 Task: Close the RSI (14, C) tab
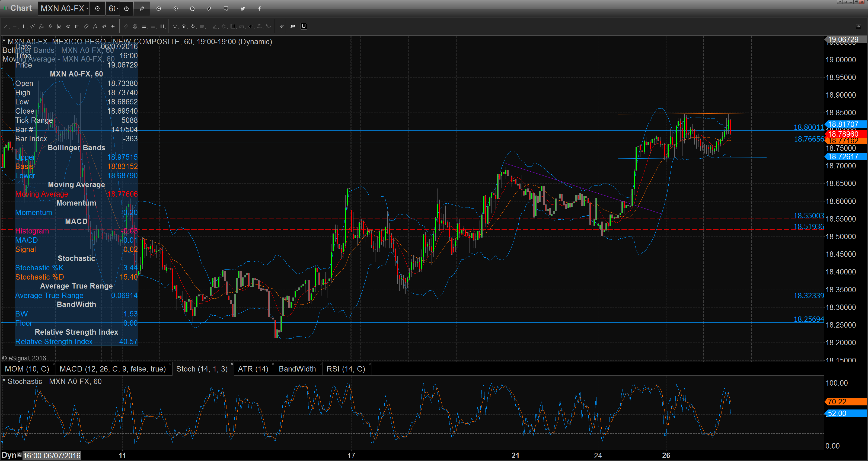click(x=370, y=364)
